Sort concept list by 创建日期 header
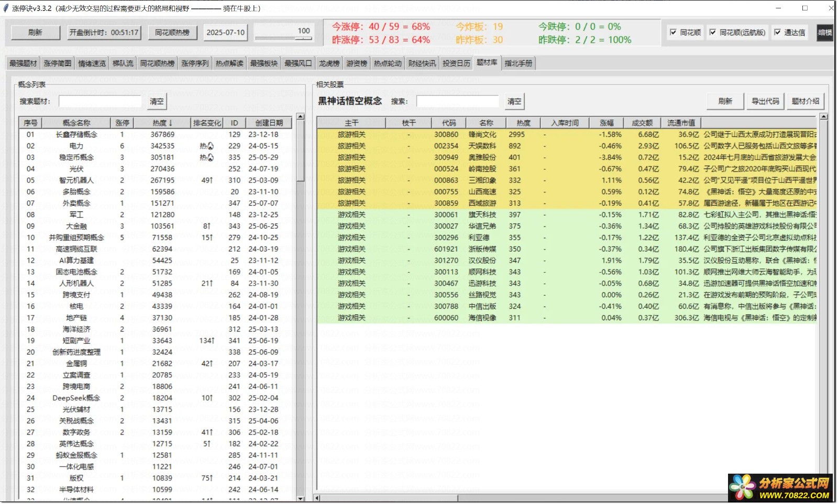The image size is (838, 504). [x=269, y=123]
